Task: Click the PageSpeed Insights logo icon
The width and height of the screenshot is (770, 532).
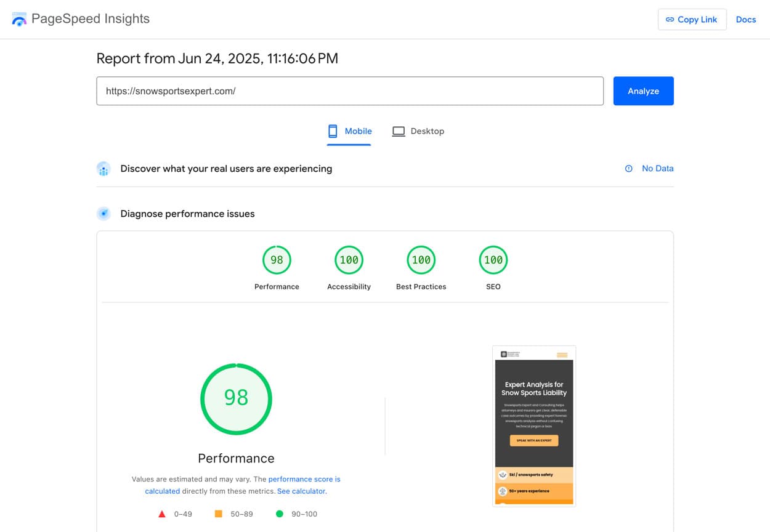Action: (x=19, y=19)
